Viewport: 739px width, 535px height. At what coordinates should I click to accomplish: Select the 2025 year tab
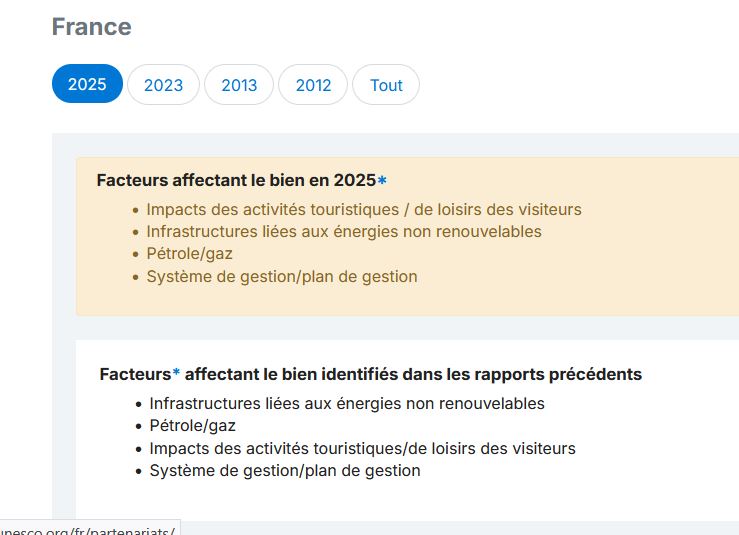87,85
